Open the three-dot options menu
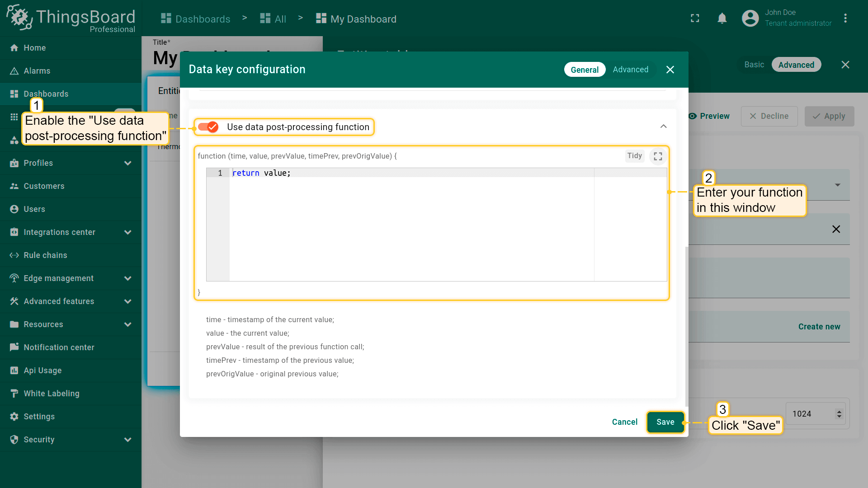Screen dimensions: 868x488 click(845, 18)
